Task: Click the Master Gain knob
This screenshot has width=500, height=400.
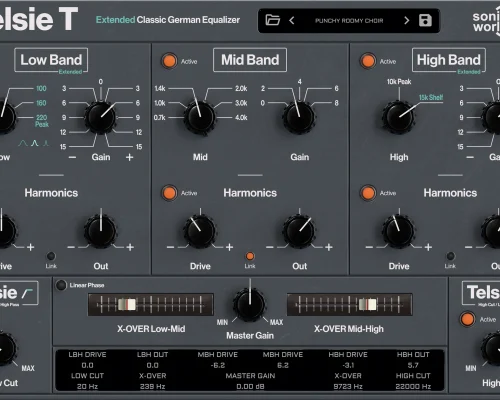Action: (250, 304)
